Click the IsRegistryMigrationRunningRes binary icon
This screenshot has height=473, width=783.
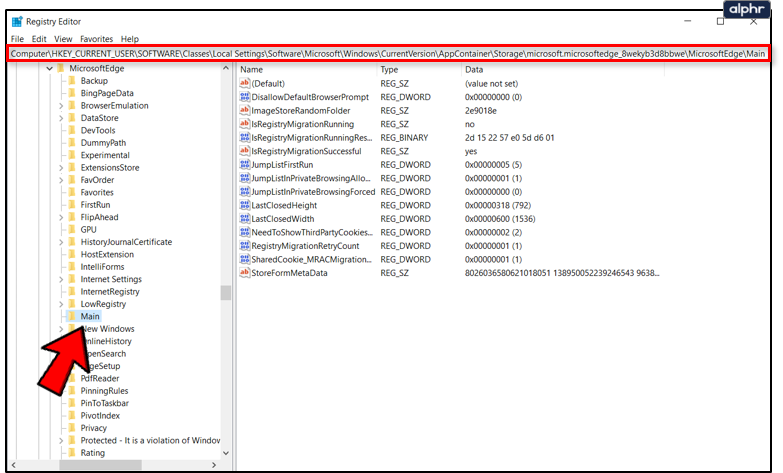click(245, 137)
